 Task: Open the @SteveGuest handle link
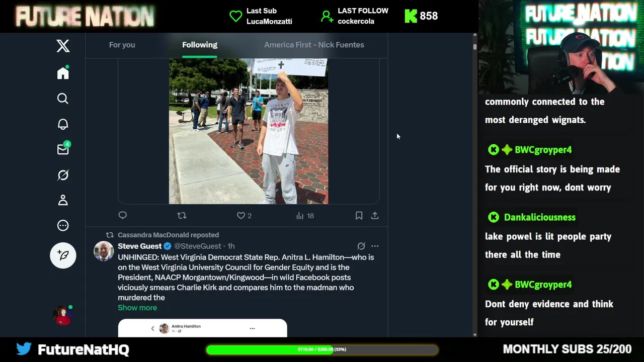(198, 246)
